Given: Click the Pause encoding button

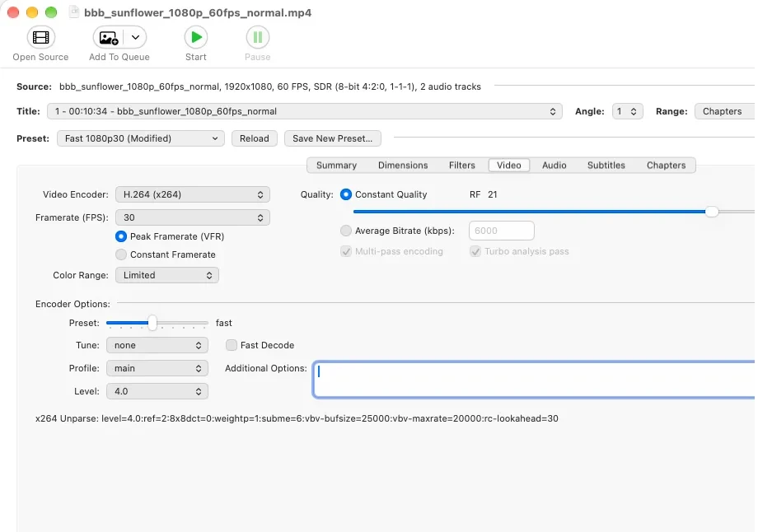Looking at the screenshot, I should (258, 37).
